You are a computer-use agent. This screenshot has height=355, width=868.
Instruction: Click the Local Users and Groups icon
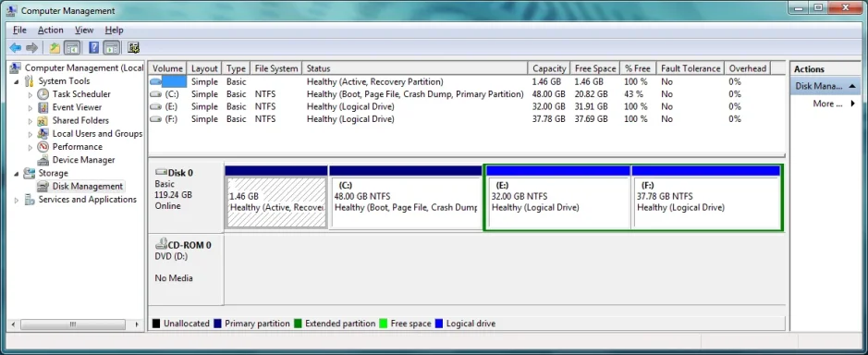43,133
